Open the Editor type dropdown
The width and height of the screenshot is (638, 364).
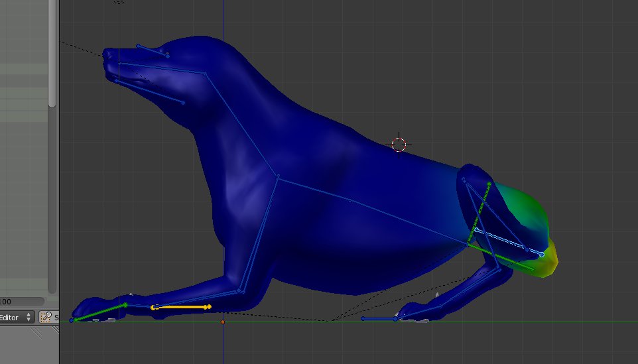pos(17,318)
